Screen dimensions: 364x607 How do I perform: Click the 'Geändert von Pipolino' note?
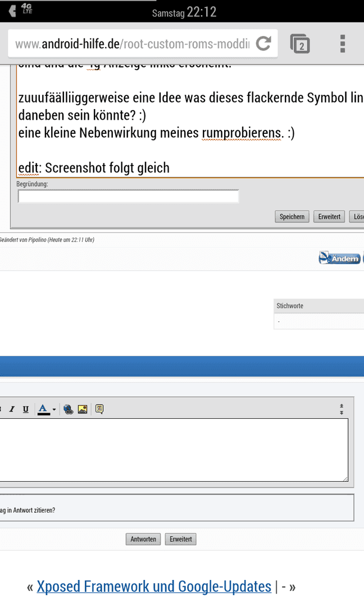[47, 239]
